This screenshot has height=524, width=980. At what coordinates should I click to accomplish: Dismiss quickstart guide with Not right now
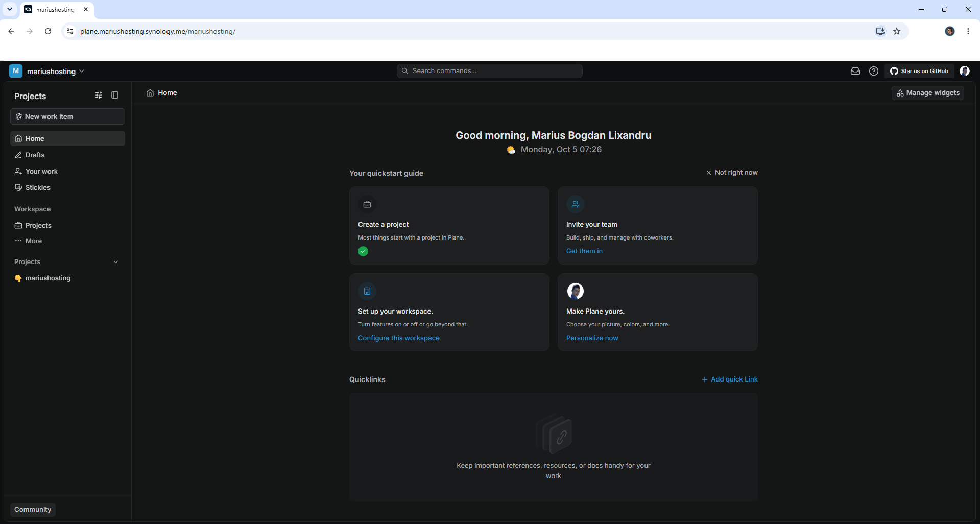732,173
